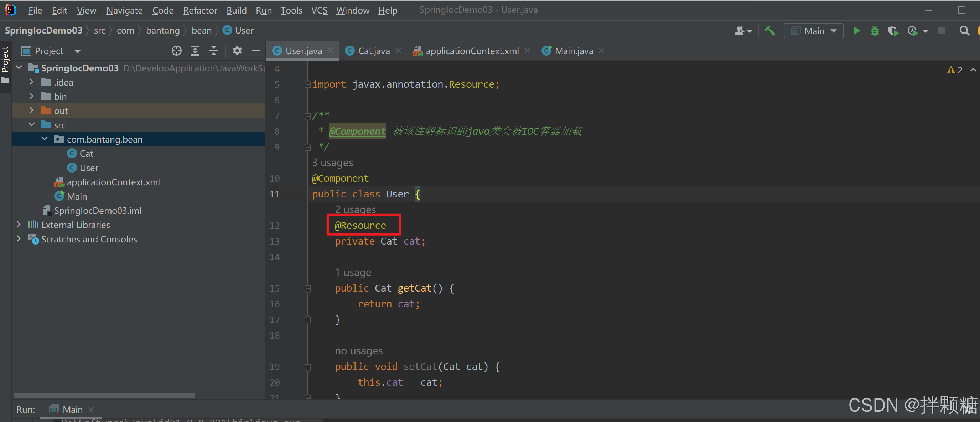
Task: Collapse the src folder
Action: [x=32, y=125]
